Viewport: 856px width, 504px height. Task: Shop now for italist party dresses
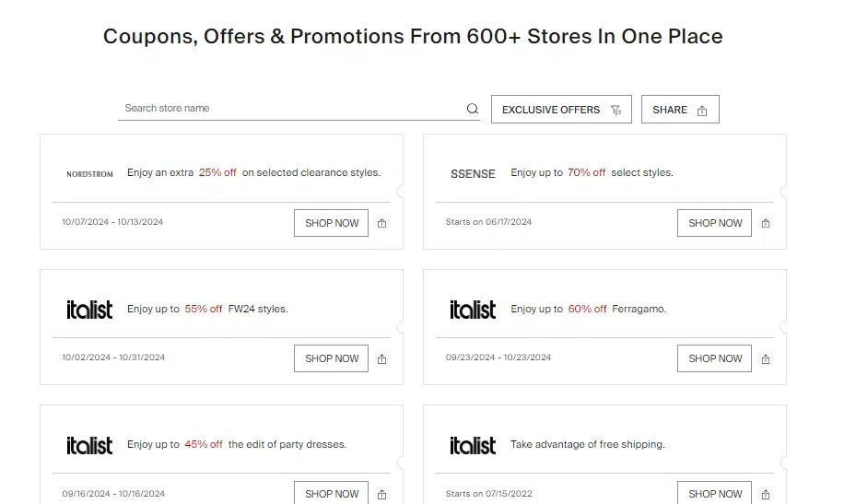click(332, 494)
